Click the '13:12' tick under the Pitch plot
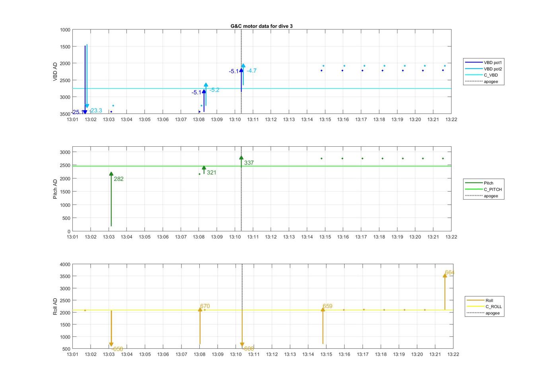Screen dimensions: 557x392 (x=271, y=237)
